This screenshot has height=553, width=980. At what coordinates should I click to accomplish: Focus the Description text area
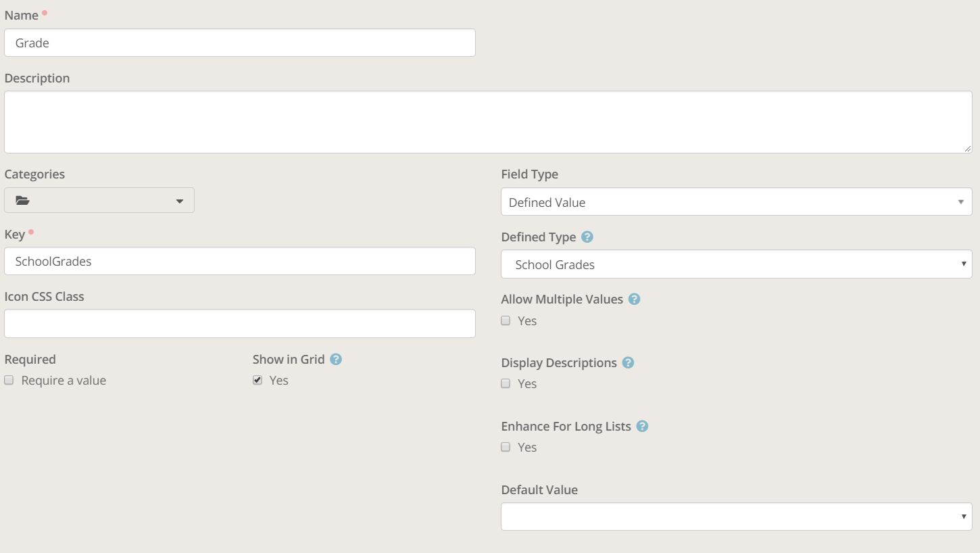click(x=487, y=122)
